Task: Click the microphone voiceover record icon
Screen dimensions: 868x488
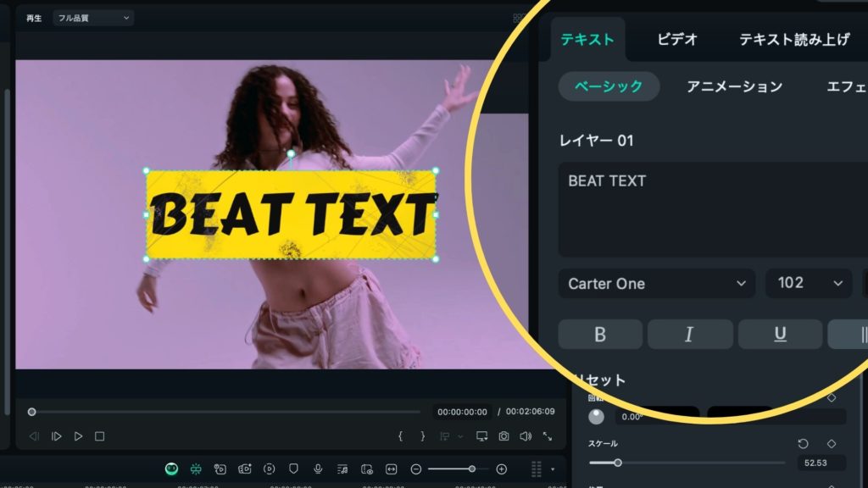Action: (x=318, y=469)
